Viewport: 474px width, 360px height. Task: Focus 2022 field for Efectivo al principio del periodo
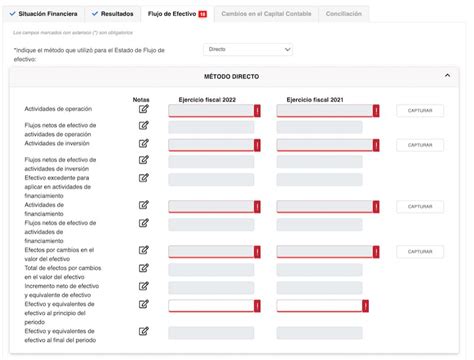pyautogui.click(x=214, y=306)
